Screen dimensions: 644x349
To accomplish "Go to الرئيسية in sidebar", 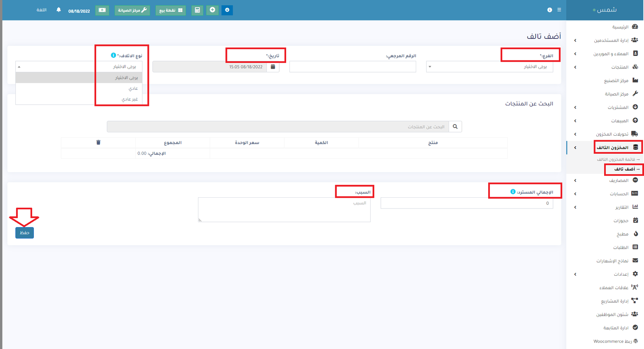I will [x=620, y=27].
